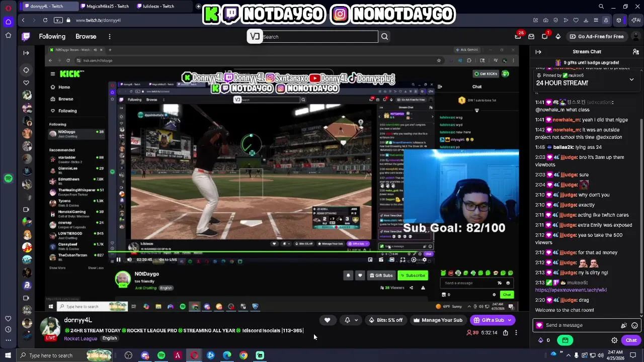Open the apexmovement.tech/wiki chat link
The image size is (644, 362).
(x=571, y=290)
